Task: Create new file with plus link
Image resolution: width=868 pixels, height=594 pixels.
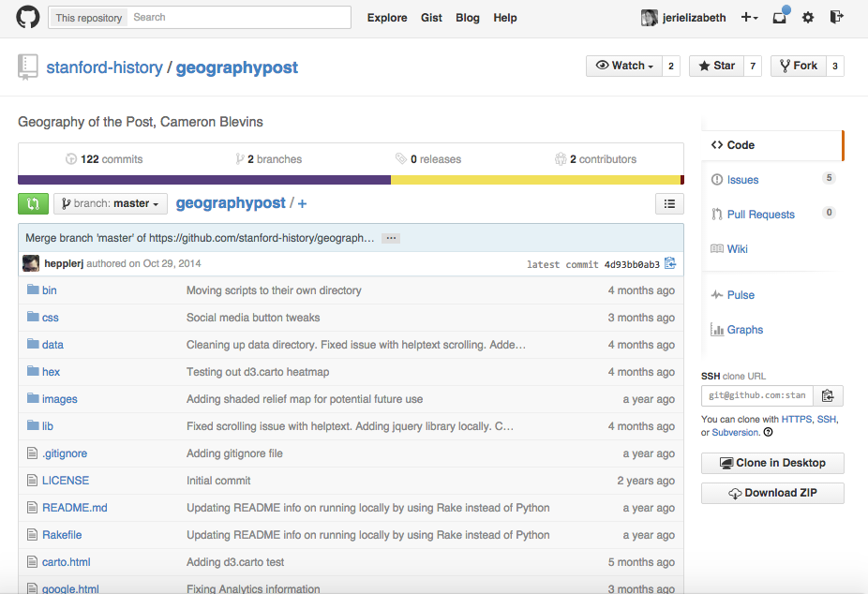Action: (x=302, y=203)
